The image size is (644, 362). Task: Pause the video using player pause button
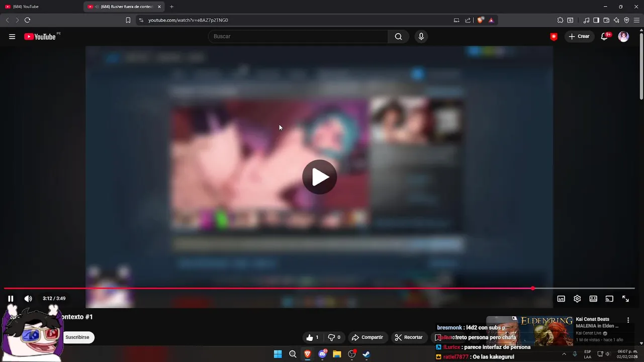pos(11,299)
